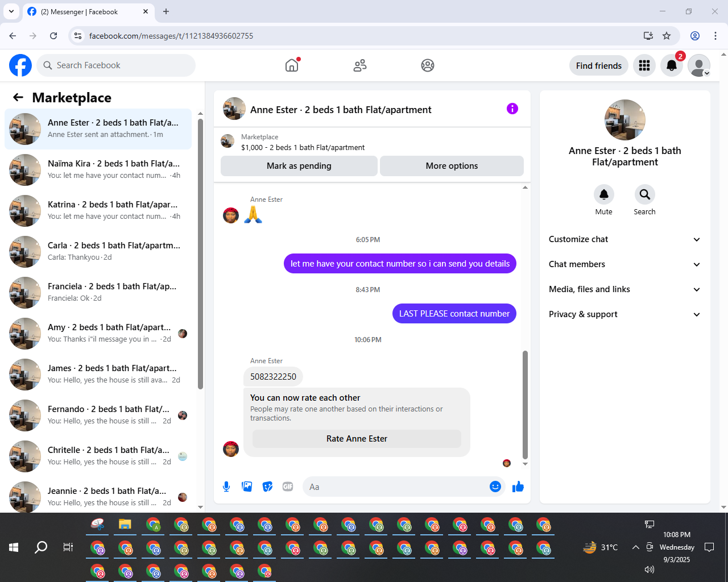Reload the page with browser refresh icon
The height and width of the screenshot is (582, 728).
[x=53, y=36]
